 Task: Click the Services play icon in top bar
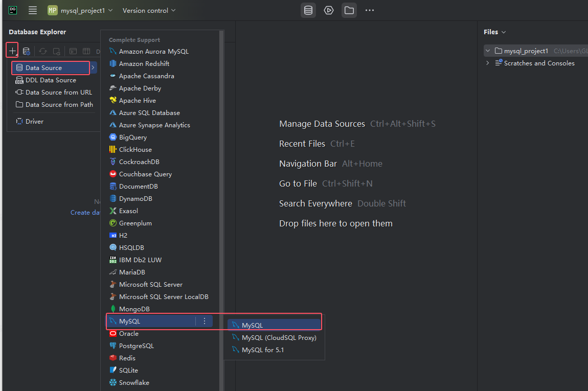329,10
